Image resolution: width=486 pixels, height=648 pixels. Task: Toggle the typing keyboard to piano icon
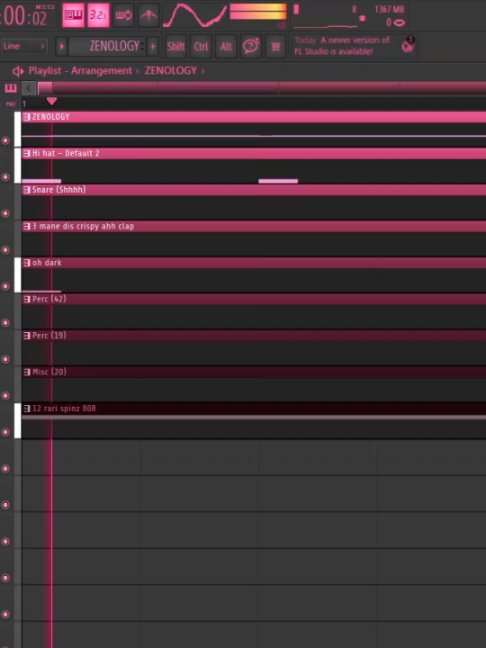[73, 16]
